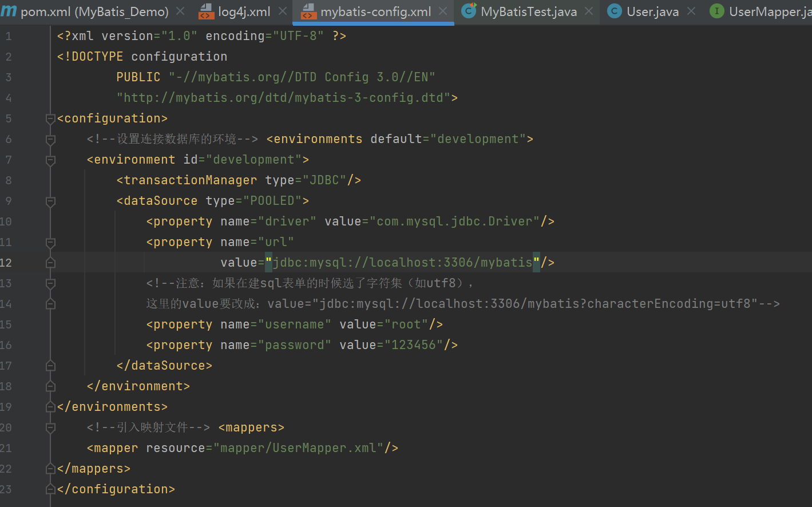Image resolution: width=812 pixels, height=507 pixels.
Task: Click the "-//mybatis.org//DTD Config 3.0//EN" string
Action: click(x=302, y=77)
